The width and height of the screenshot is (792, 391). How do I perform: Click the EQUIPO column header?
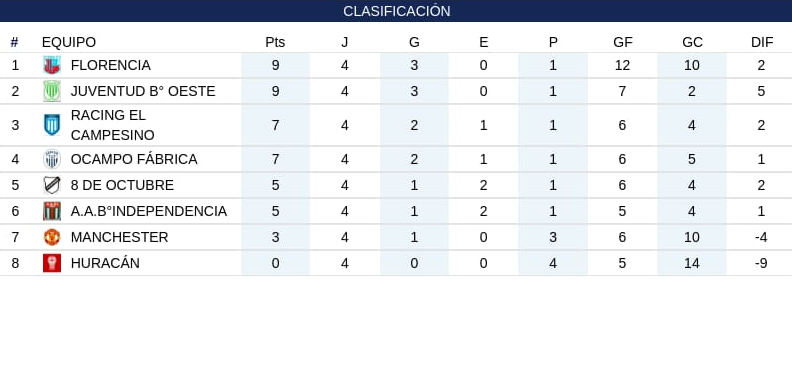pyautogui.click(x=69, y=42)
